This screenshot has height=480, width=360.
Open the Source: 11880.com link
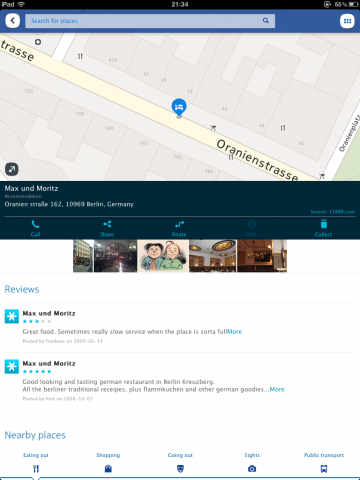point(333,212)
